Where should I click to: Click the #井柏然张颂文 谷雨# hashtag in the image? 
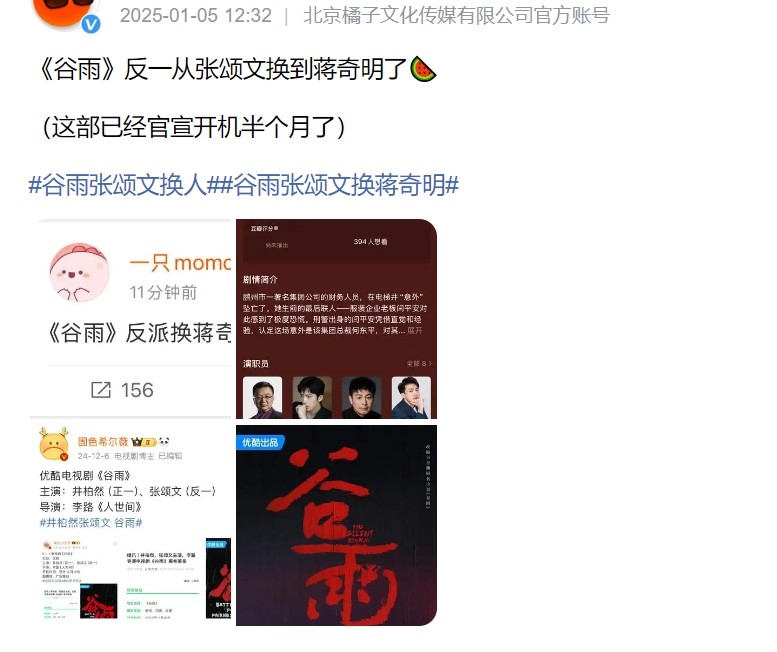91,523
